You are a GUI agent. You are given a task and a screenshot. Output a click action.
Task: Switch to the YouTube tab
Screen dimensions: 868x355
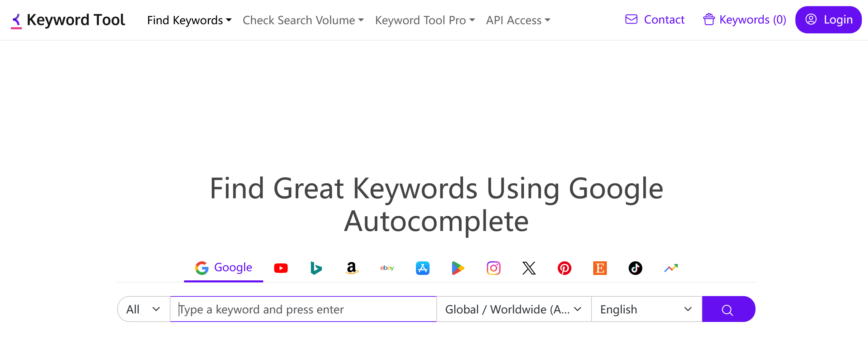coord(281,268)
